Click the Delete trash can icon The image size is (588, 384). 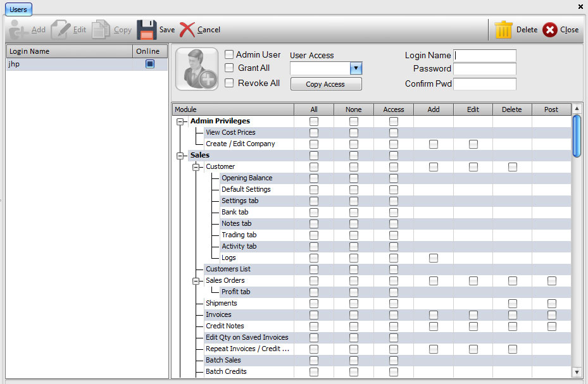coord(503,30)
